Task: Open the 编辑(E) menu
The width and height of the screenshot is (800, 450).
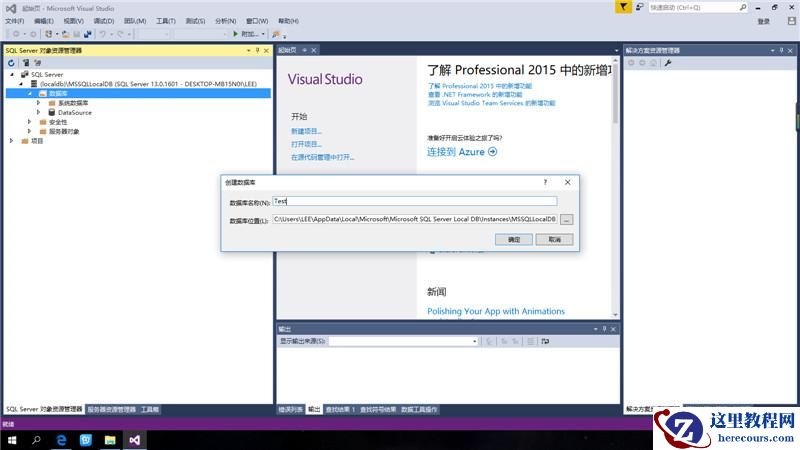Action: click(43, 21)
